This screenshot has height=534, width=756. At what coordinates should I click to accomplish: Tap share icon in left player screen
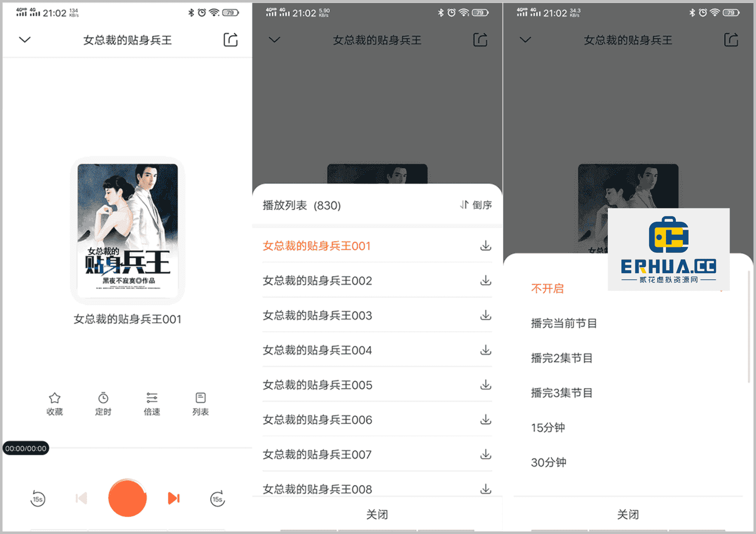click(231, 40)
